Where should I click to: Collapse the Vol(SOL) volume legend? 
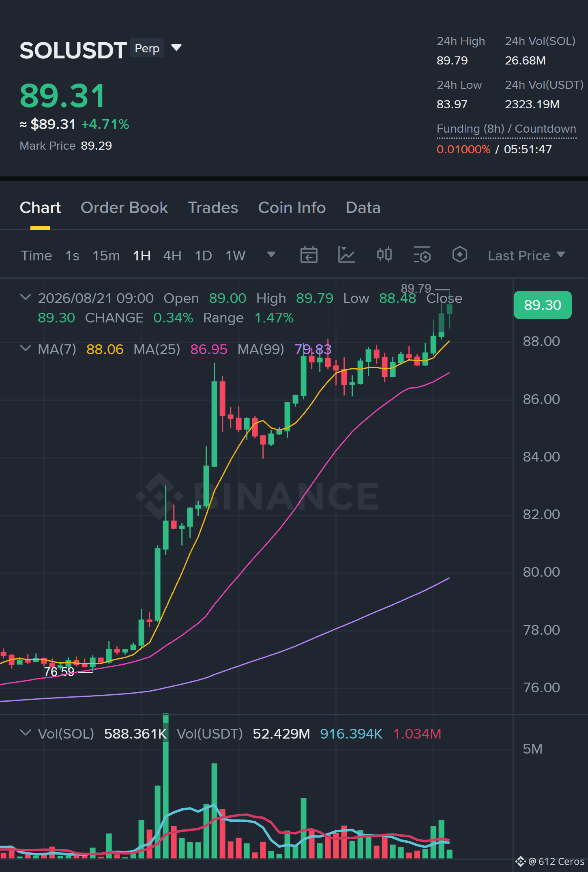26,733
